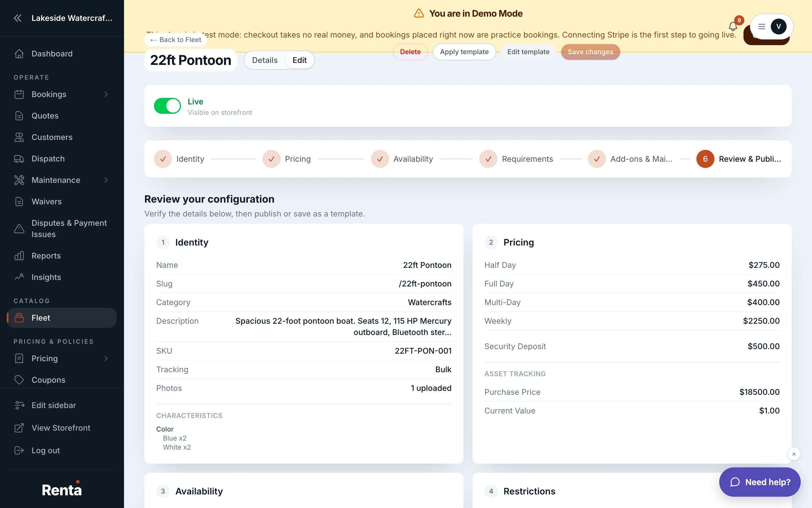812x508 pixels.
Task: Dismiss help widget with small x
Action: tap(794, 454)
